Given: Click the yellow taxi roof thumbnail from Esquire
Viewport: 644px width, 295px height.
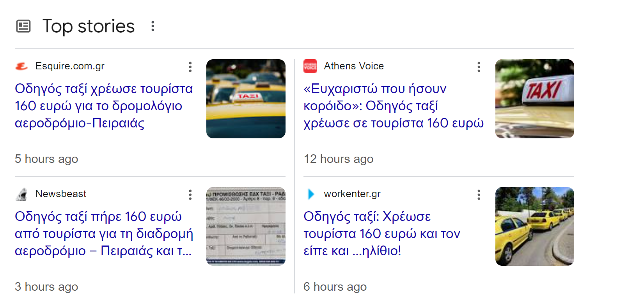Looking at the screenshot, I should 246,99.
